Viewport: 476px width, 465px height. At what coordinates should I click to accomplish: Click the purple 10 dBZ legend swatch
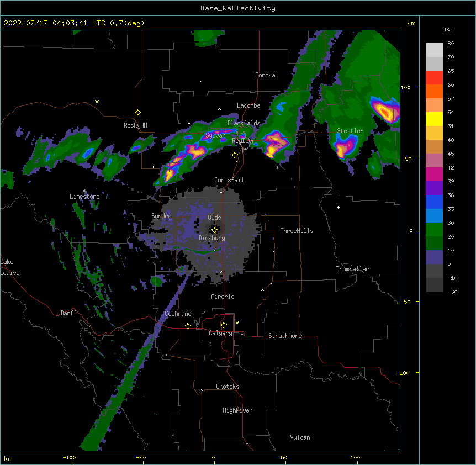click(x=434, y=257)
